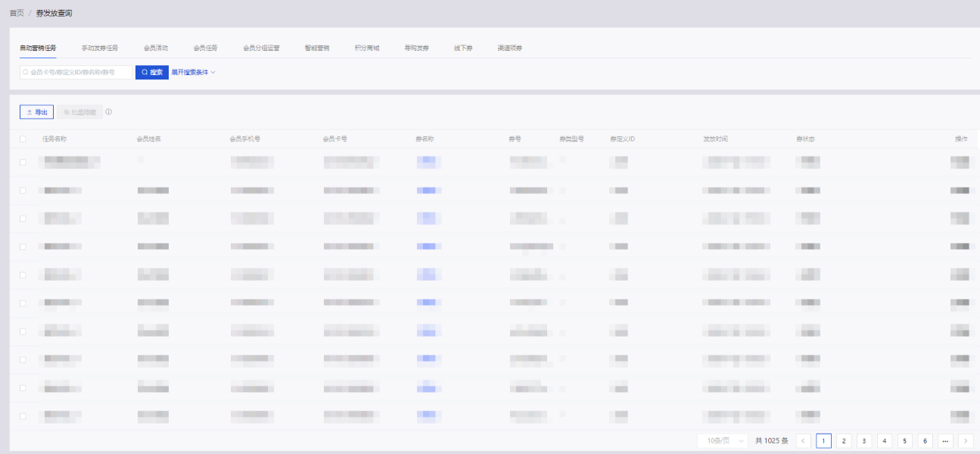Click the 导出 export button

tap(36, 112)
